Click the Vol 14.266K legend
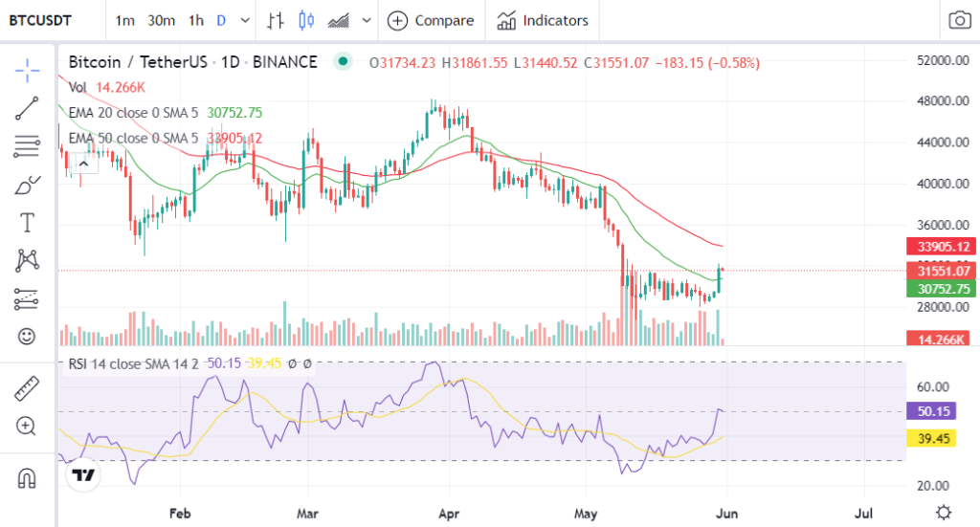The image size is (980, 527). tap(107, 87)
